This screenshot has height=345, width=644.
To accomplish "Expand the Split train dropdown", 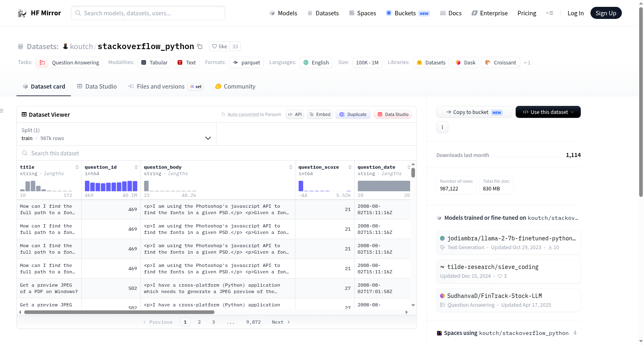I will (117, 134).
